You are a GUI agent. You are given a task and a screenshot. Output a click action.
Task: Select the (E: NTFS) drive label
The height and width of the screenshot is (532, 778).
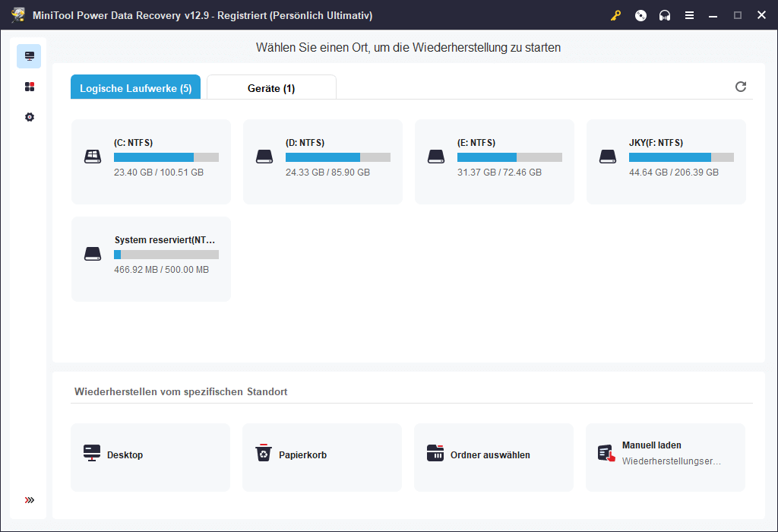(476, 143)
